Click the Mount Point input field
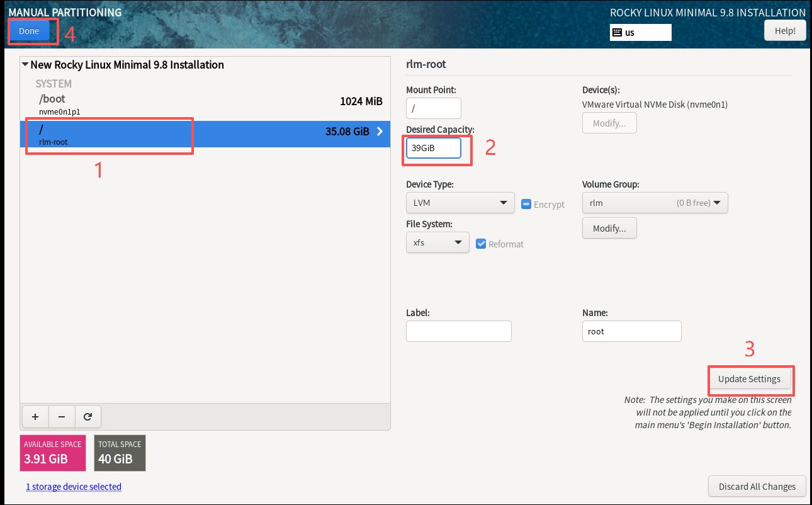 [x=434, y=108]
